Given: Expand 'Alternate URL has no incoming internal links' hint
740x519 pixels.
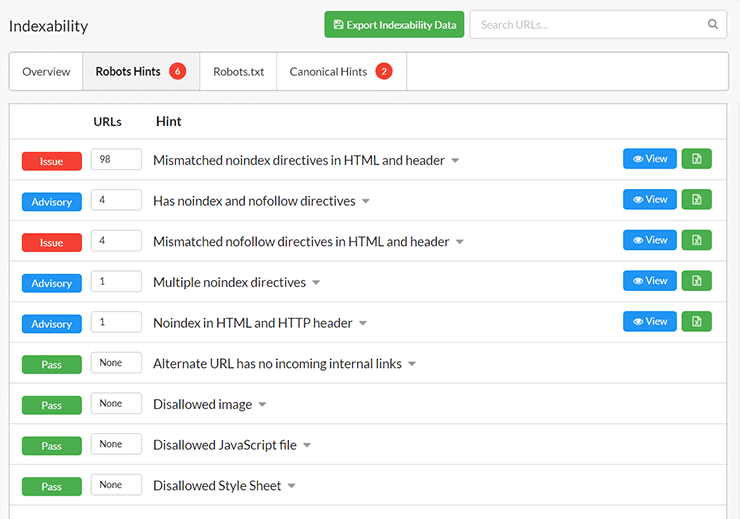Looking at the screenshot, I should click(x=412, y=364).
